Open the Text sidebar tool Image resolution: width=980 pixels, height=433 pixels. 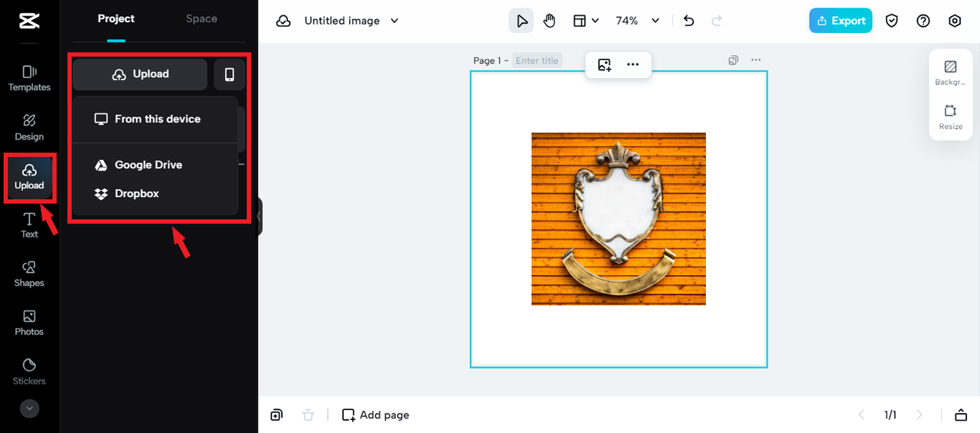click(29, 225)
